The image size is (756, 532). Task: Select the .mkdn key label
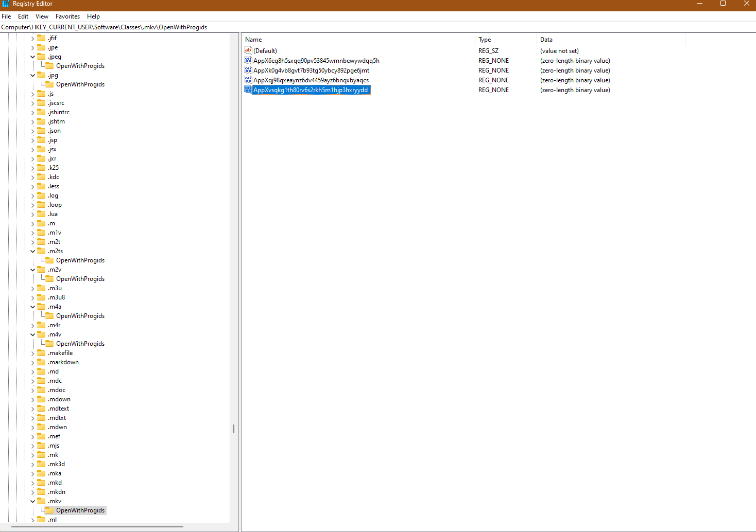pos(57,492)
